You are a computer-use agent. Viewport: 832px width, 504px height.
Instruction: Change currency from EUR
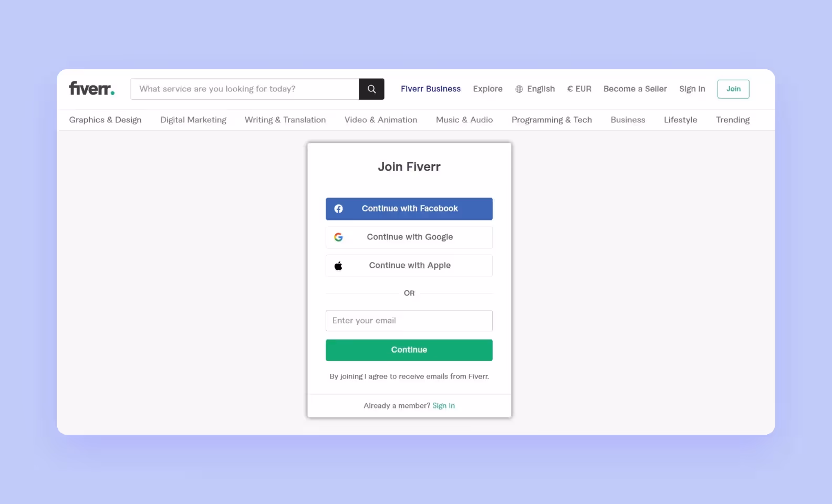(x=579, y=89)
